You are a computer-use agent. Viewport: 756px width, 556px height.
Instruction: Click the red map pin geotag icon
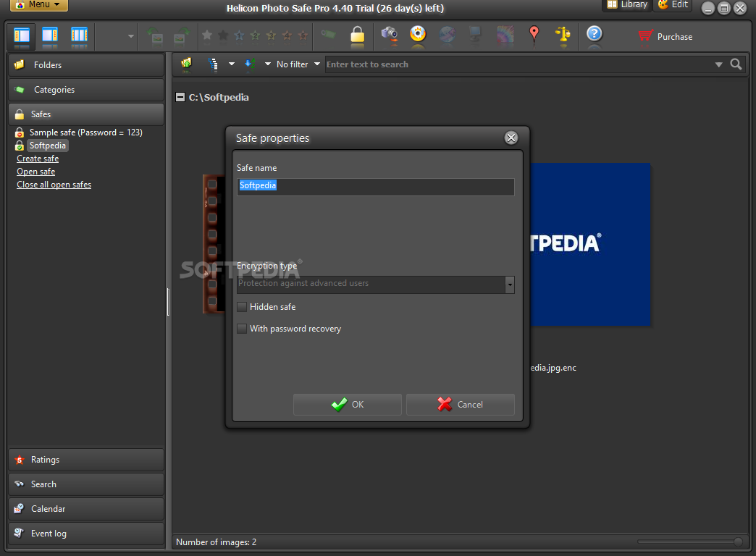534,34
